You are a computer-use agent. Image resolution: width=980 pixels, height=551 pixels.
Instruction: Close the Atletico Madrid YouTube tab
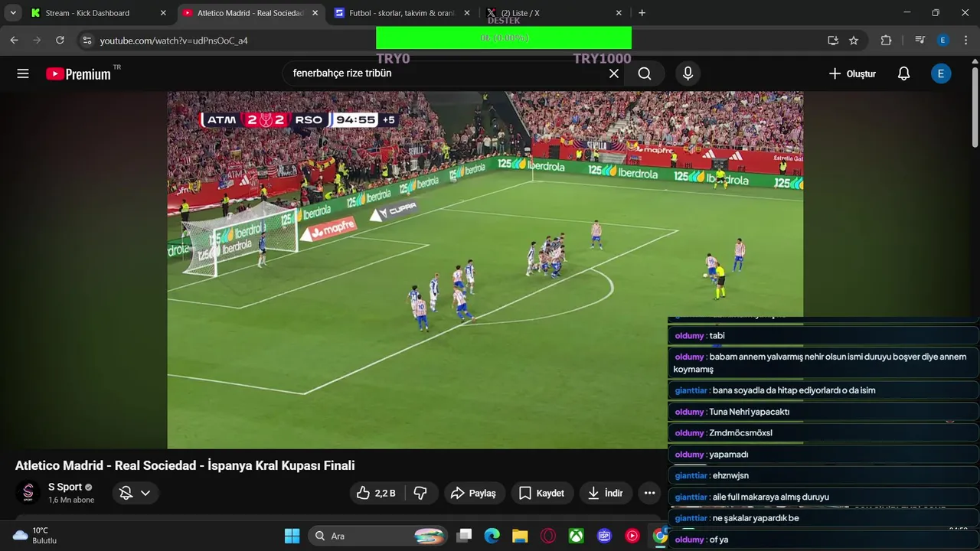[315, 13]
